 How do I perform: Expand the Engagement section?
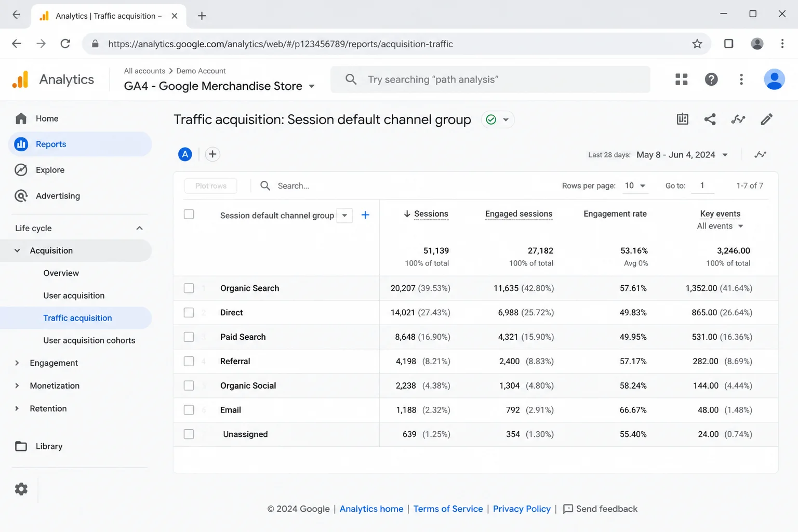pos(17,363)
